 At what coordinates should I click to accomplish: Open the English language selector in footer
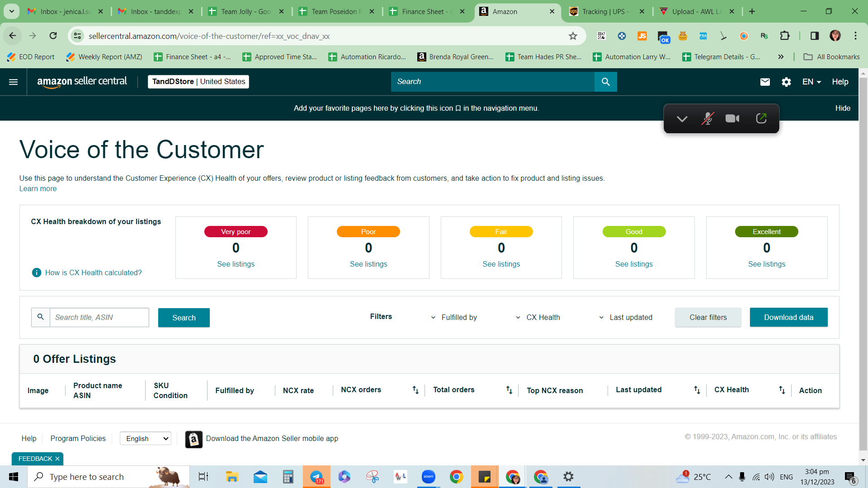coord(145,438)
